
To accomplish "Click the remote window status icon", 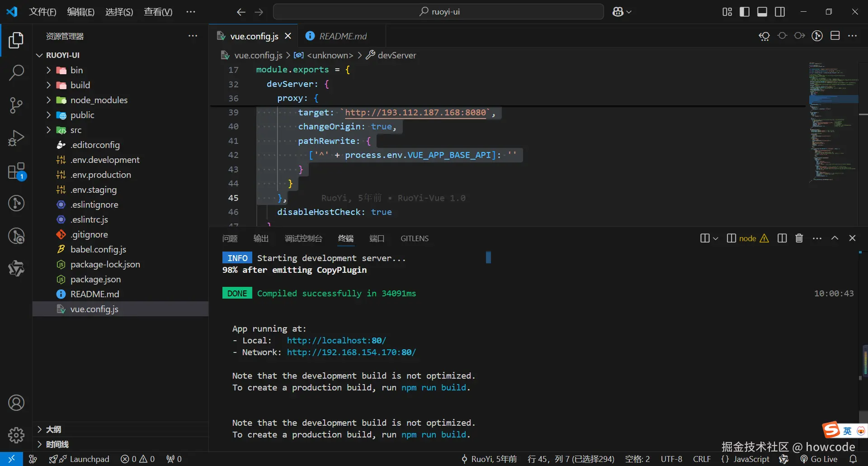I will [11, 459].
